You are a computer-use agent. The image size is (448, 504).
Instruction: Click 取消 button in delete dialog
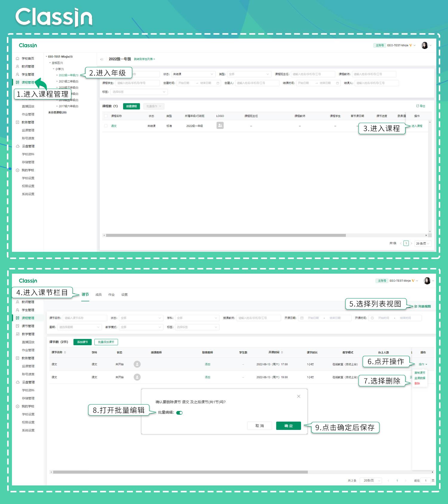coord(260,426)
